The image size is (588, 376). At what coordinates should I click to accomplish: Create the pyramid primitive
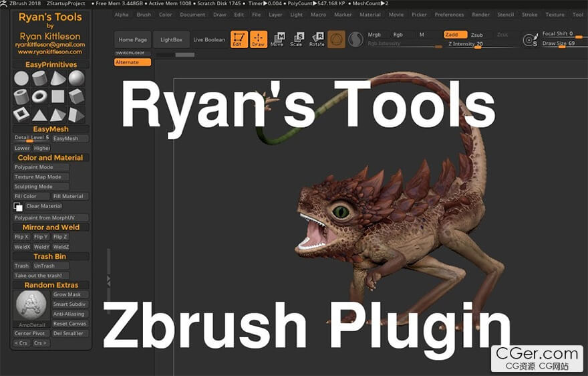(x=57, y=114)
